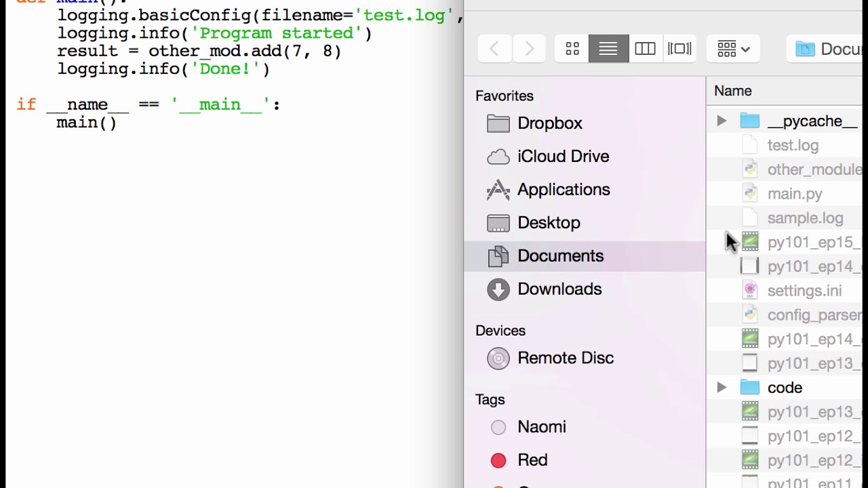Select the Red tag in sidebar
The width and height of the screenshot is (868, 488).
[x=532, y=460]
